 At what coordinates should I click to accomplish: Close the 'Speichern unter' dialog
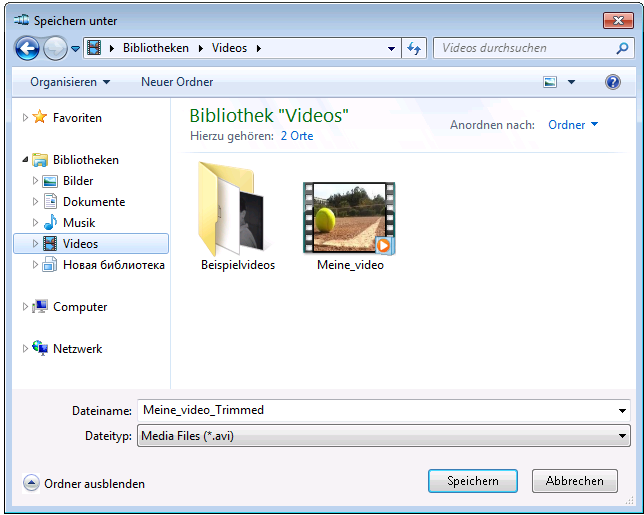[618, 21]
